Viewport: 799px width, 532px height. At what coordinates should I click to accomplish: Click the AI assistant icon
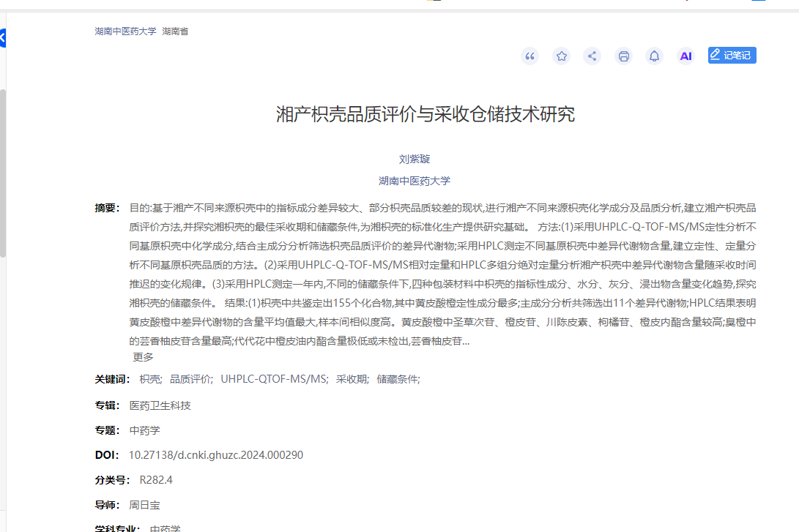click(685, 55)
